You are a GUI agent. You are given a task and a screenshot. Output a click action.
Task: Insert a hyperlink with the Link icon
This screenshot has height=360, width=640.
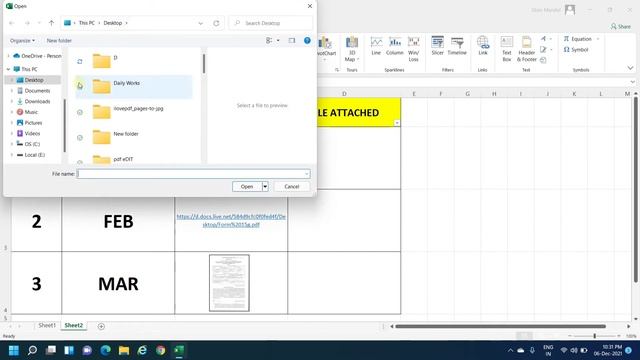point(483,46)
